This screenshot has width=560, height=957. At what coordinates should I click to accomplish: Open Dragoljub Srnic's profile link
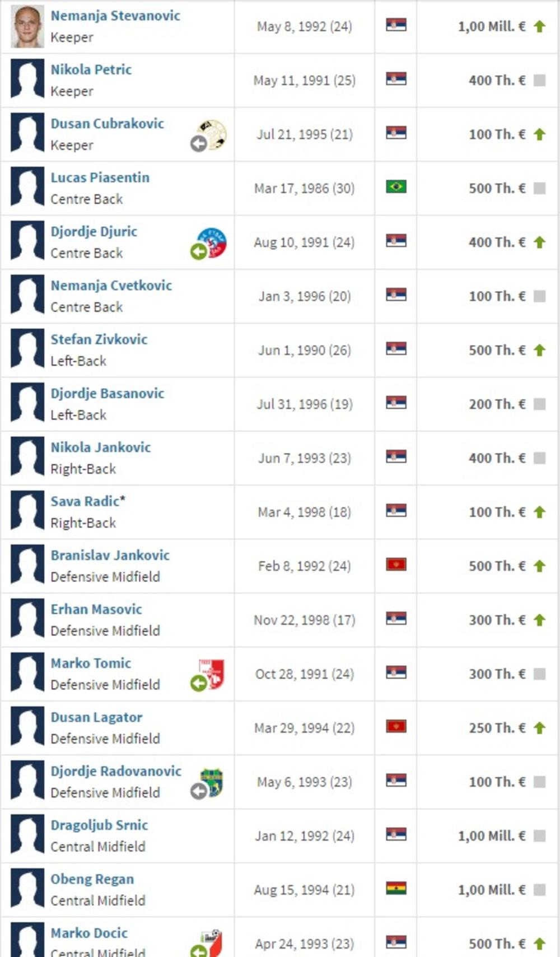(99, 825)
